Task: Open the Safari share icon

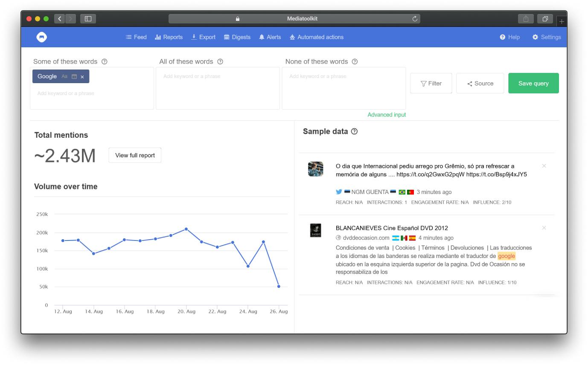Action: click(526, 19)
